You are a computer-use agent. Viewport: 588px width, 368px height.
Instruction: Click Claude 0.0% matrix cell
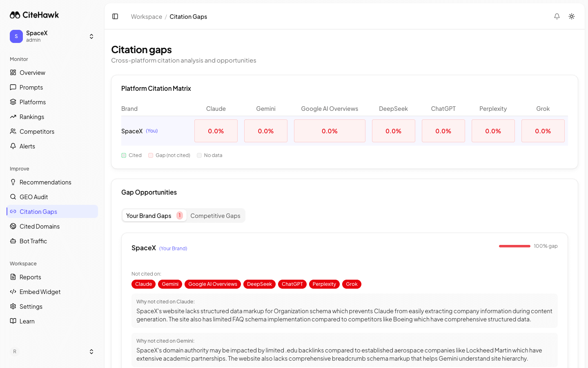(216, 131)
